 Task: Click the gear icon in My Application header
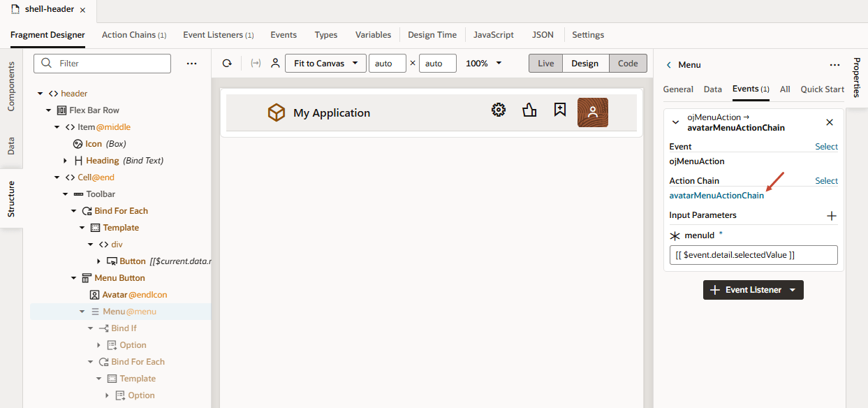[498, 110]
